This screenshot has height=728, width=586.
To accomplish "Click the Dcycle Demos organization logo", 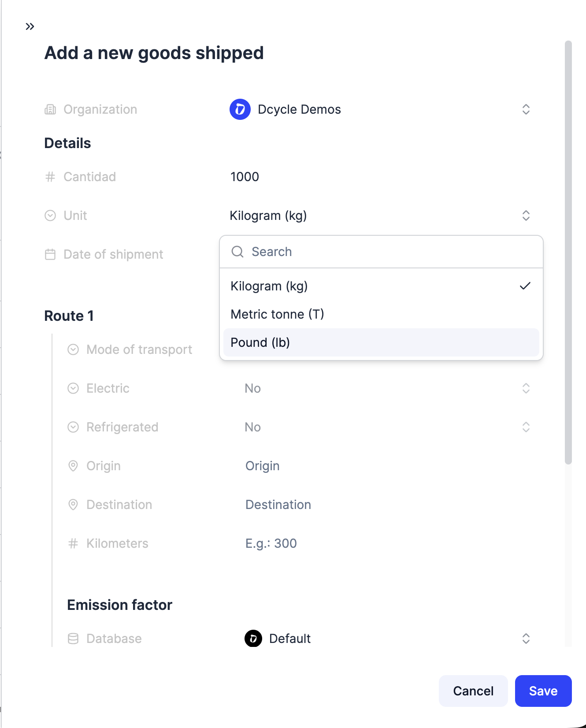I will [x=240, y=109].
